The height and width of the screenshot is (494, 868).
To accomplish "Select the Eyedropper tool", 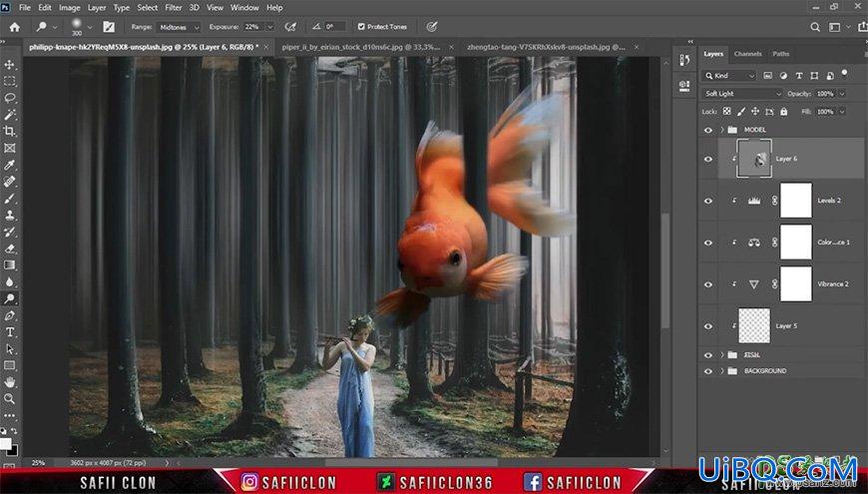I will coord(9,165).
